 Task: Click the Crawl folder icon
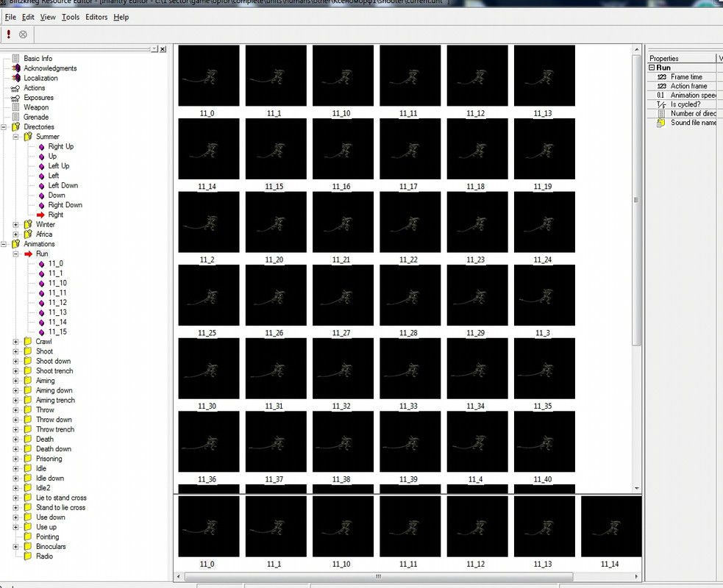pos(28,342)
